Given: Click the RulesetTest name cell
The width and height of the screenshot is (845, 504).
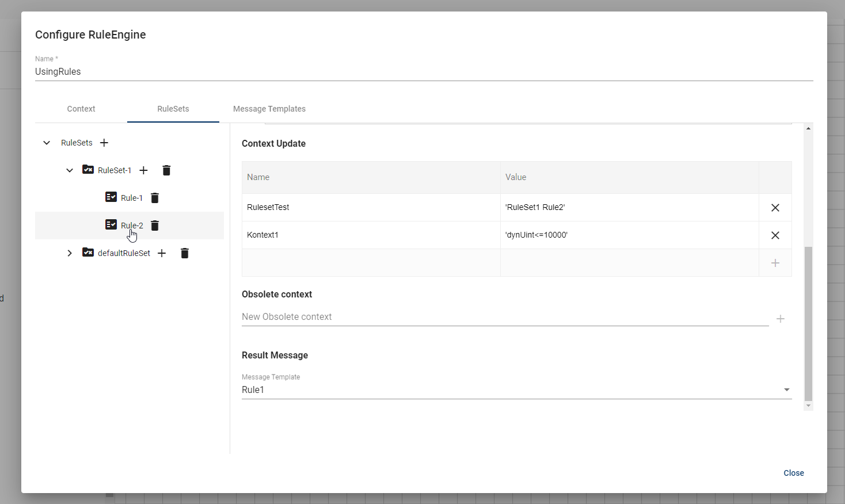Looking at the screenshot, I should pyautogui.click(x=371, y=207).
